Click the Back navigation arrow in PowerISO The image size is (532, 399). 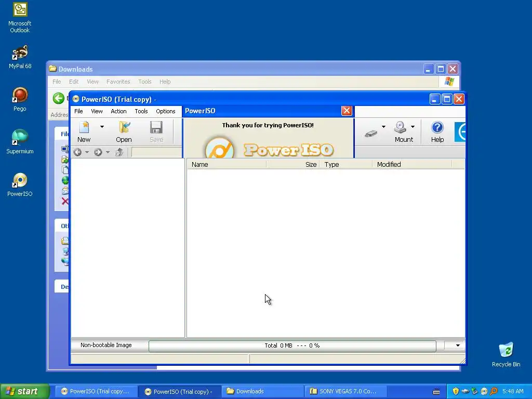[77, 152]
